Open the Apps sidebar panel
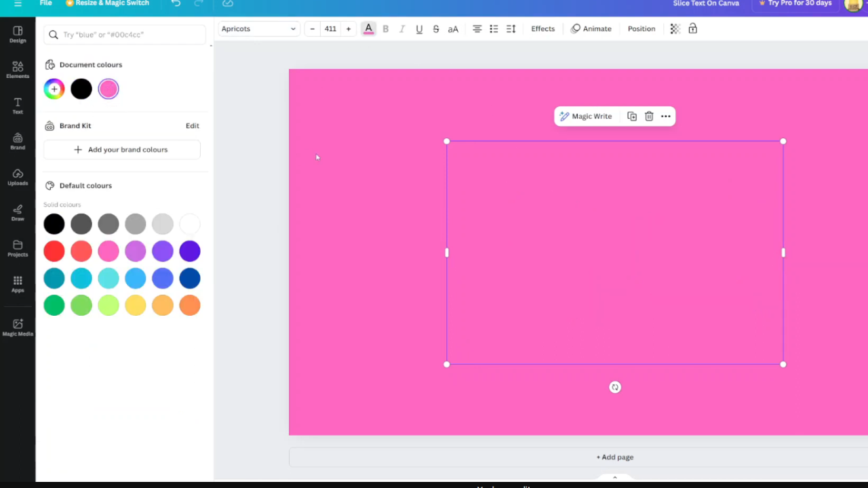This screenshot has width=868, height=488. click(18, 284)
